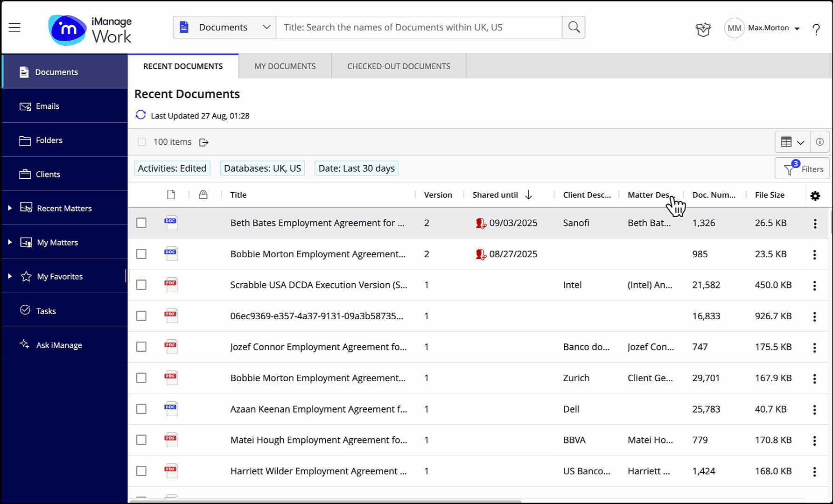Viewport: 833px width, 504px height.
Task: Select the Beth Bates Employment Agreement checkbox
Action: coord(141,223)
